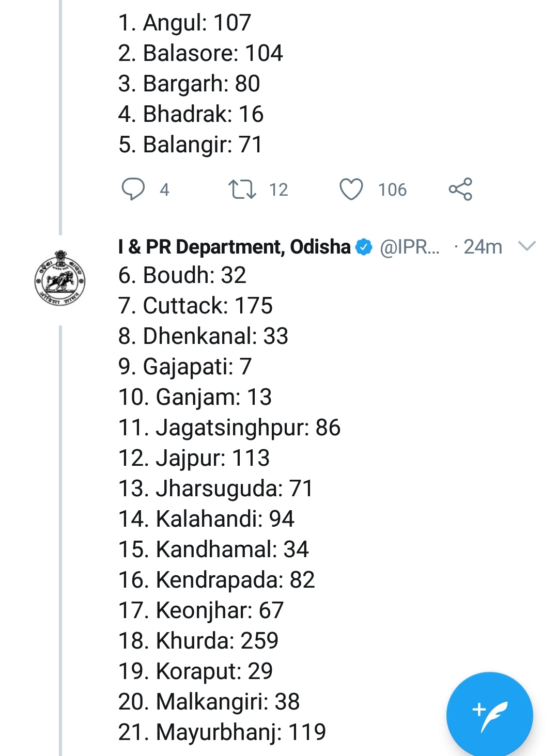Image resolution: width=558 pixels, height=756 pixels.
Task: Select the Khurda: 259 line
Action: coord(198,641)
